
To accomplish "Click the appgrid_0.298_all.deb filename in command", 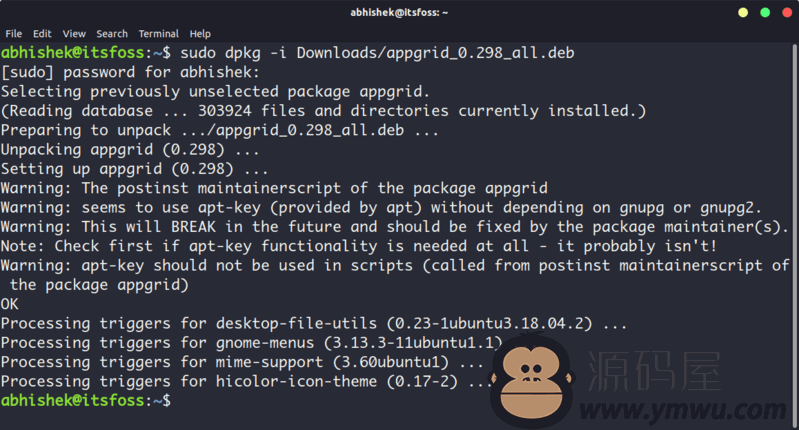I will point(481,53).
